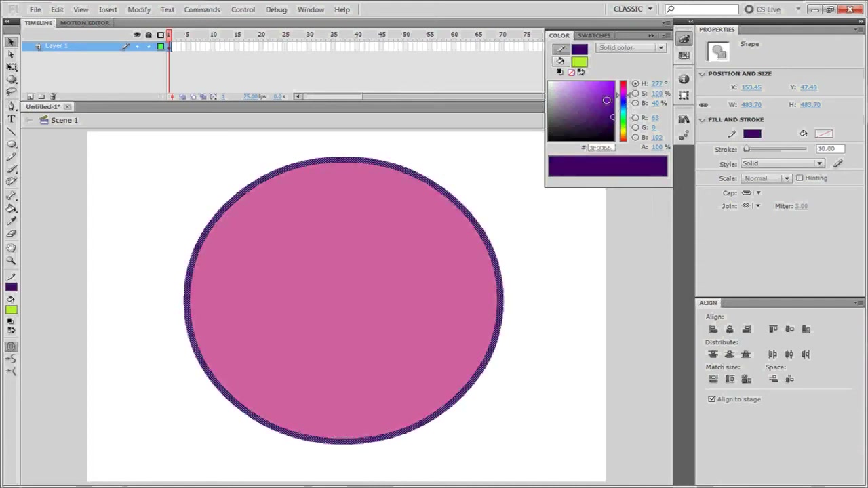Select the Zoom magnifier tool
Image resolution: width=868 pixels, height=488 pixels.
click(11, 261)
